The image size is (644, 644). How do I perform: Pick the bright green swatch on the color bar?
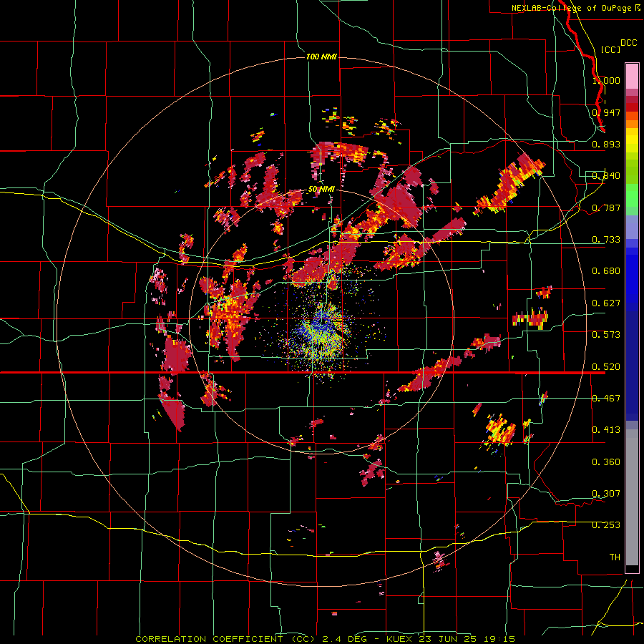coord(632,195)
